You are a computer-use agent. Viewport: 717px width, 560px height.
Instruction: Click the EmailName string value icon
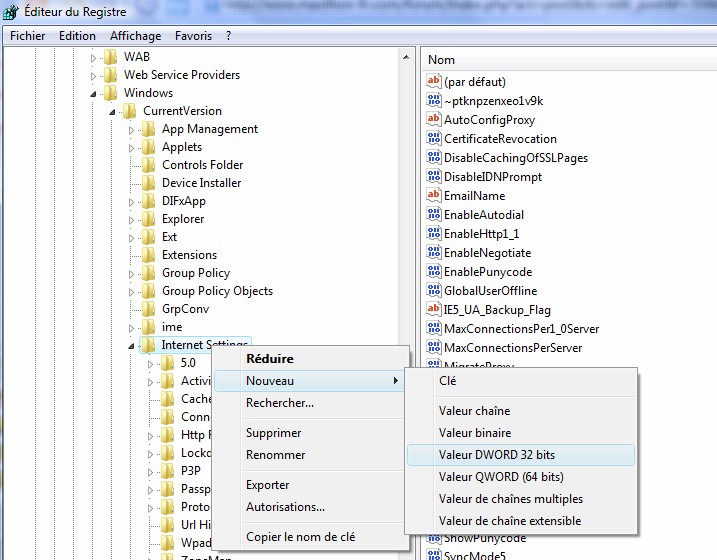[x=433, y=195]
